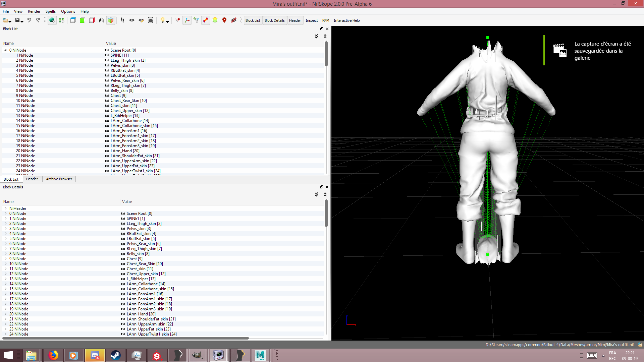Switch to the green front view cube
The width and height of the screenshot is (644, 362).
tap(82, 20)
